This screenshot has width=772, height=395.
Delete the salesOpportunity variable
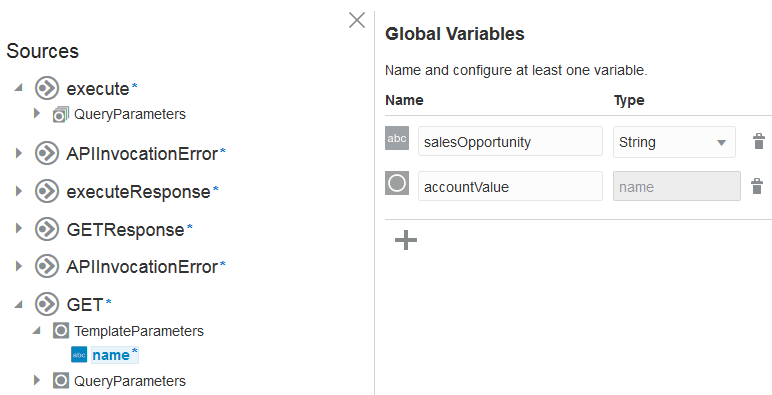[759, 141]
